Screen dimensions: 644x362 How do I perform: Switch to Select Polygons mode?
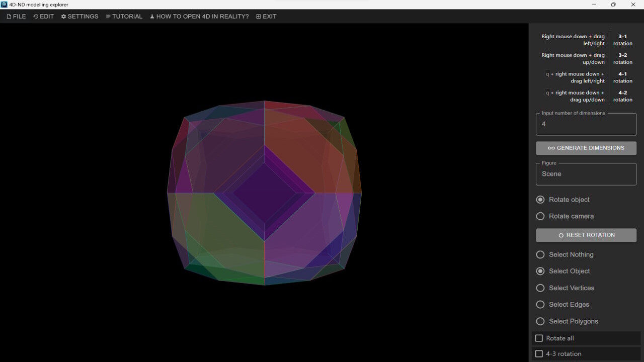[x=540, y=321]
